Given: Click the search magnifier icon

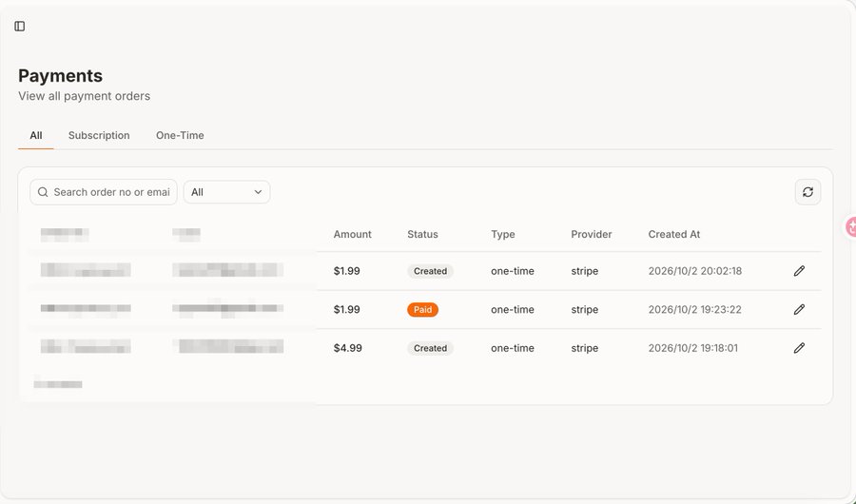Looking at the screenshot, I should (x=43, y=192).
